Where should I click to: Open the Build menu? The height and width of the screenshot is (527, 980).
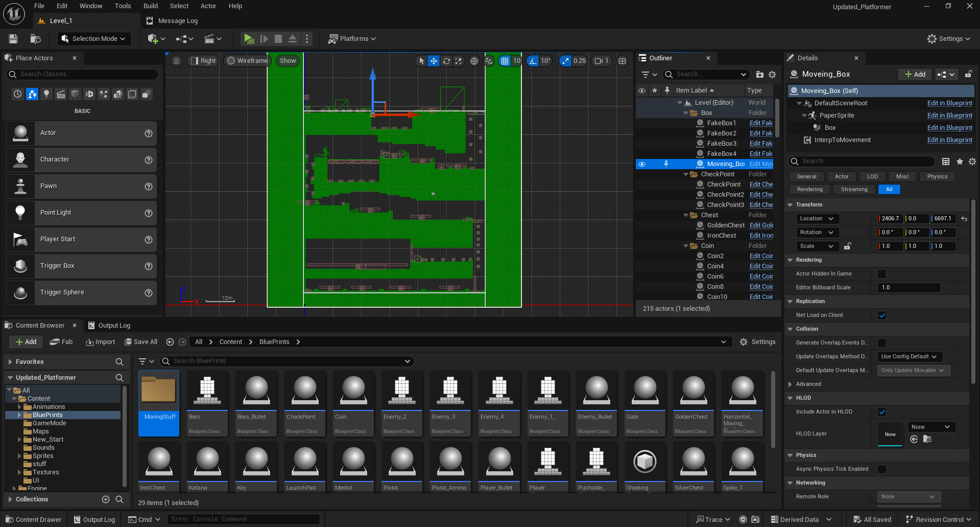pyautogui.click(x=150, y=6)
